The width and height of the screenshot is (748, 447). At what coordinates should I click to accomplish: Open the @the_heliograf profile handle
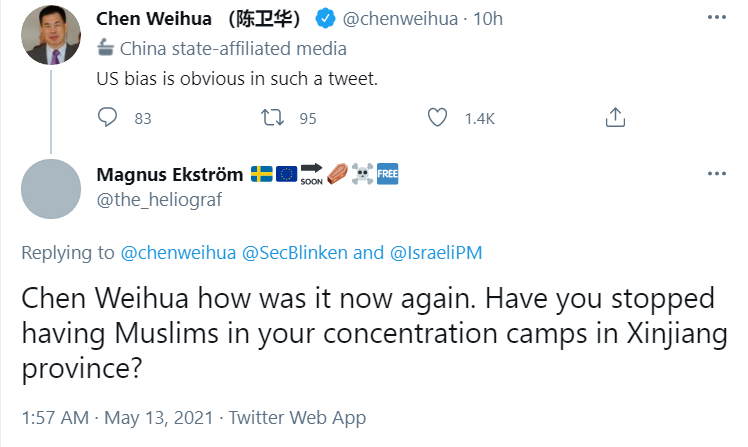158,199
